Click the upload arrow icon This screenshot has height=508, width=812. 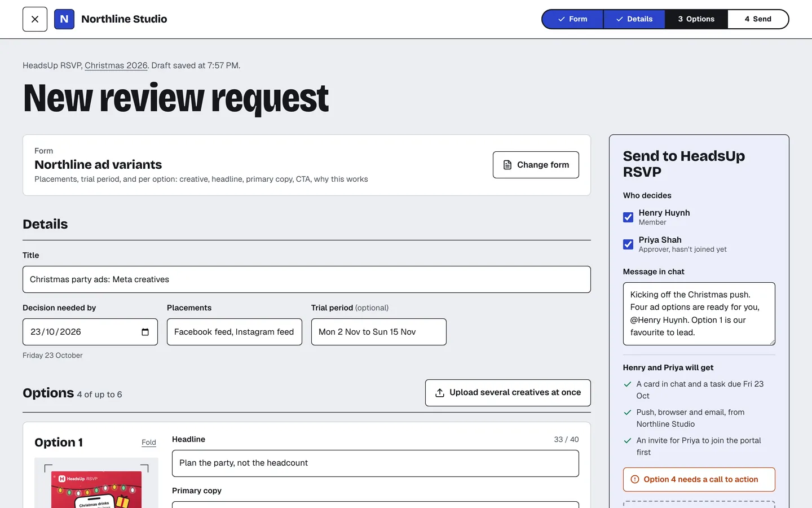(x=440, y=393)
